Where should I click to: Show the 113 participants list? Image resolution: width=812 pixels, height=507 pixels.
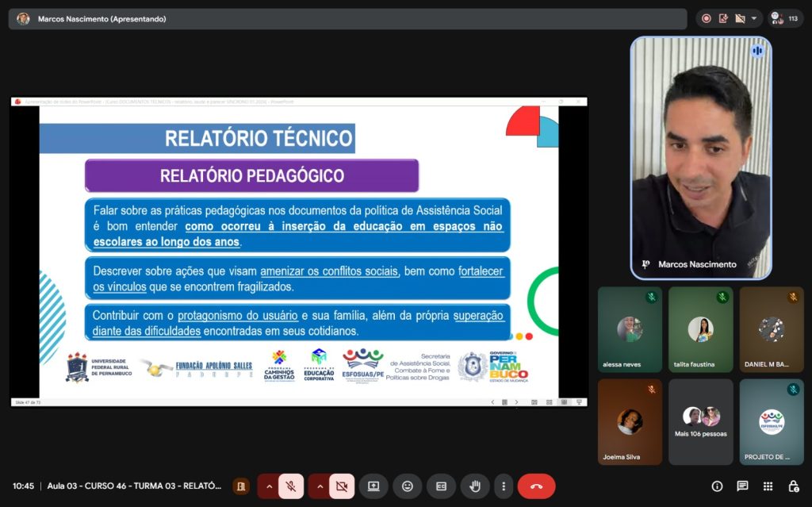[x=785, y=18]
